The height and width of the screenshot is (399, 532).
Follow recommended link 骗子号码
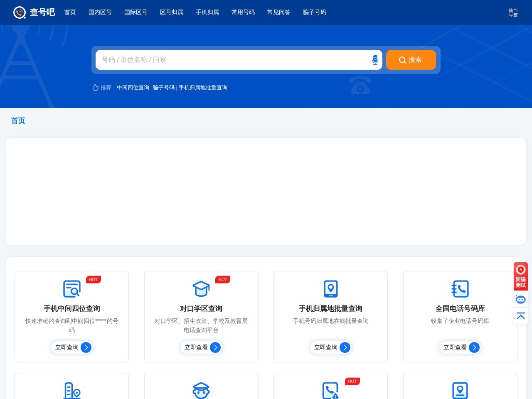coord(164,88)
